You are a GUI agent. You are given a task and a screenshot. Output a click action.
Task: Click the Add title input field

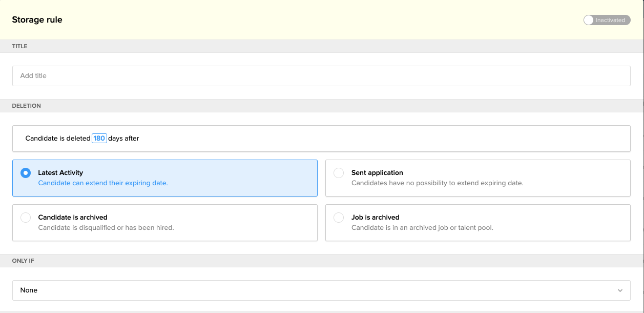[x=321, y=76]
